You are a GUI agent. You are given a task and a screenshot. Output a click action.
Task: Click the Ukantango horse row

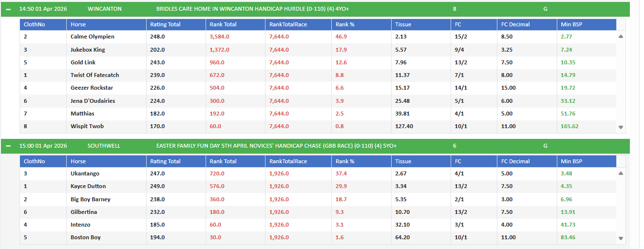pyautogui.click(x=85, y=173)
